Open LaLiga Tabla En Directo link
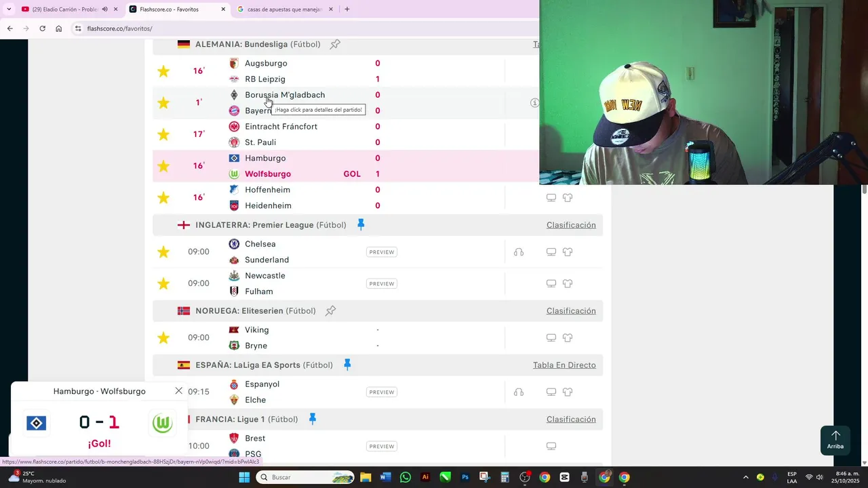Screen dimensions: 868x488 pos(564,365)
